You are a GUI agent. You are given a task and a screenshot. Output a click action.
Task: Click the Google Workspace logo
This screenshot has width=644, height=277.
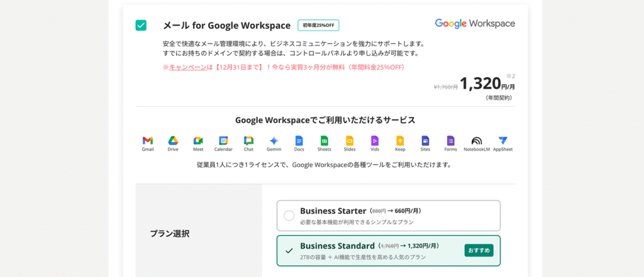[475, 24]
